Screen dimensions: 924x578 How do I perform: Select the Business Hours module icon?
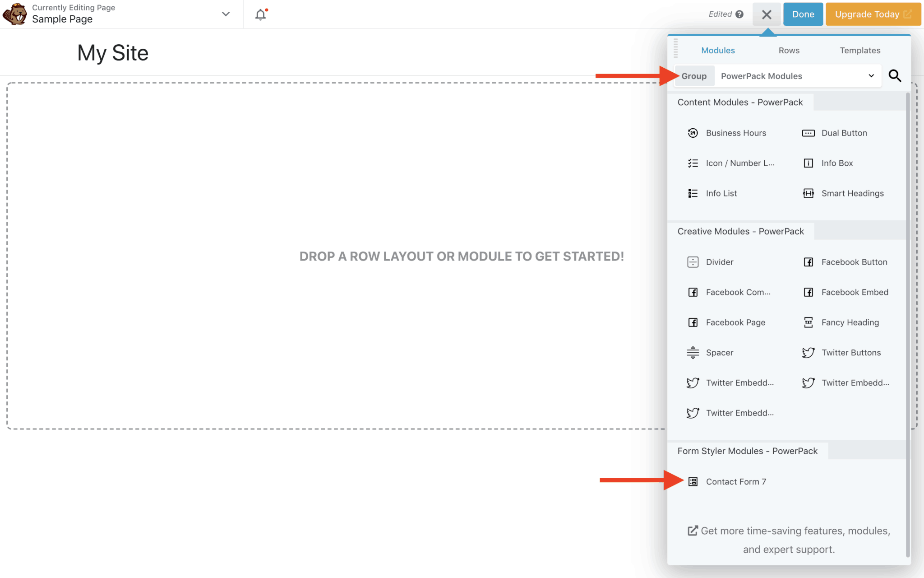coord(693,133)
